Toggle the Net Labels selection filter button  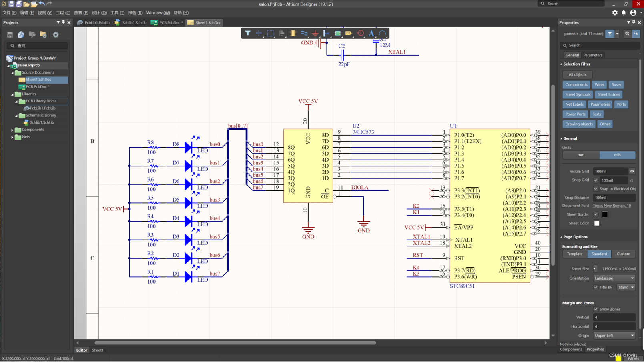coord(574,104)
